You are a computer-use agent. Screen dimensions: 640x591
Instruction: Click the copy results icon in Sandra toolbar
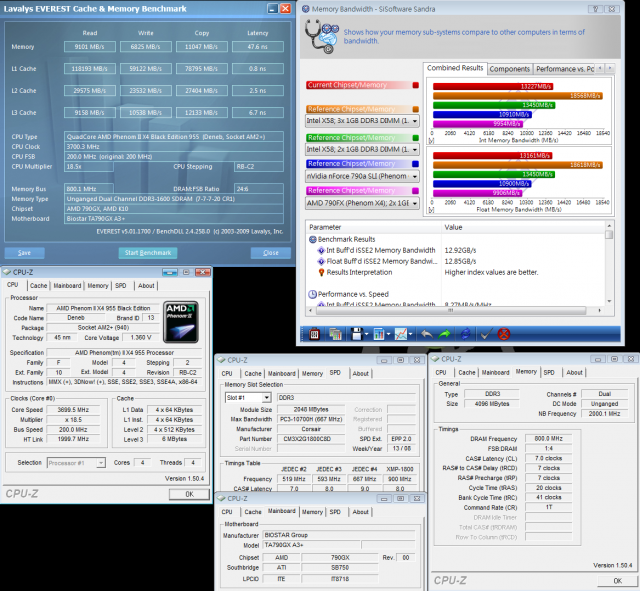tap(335, 334)
